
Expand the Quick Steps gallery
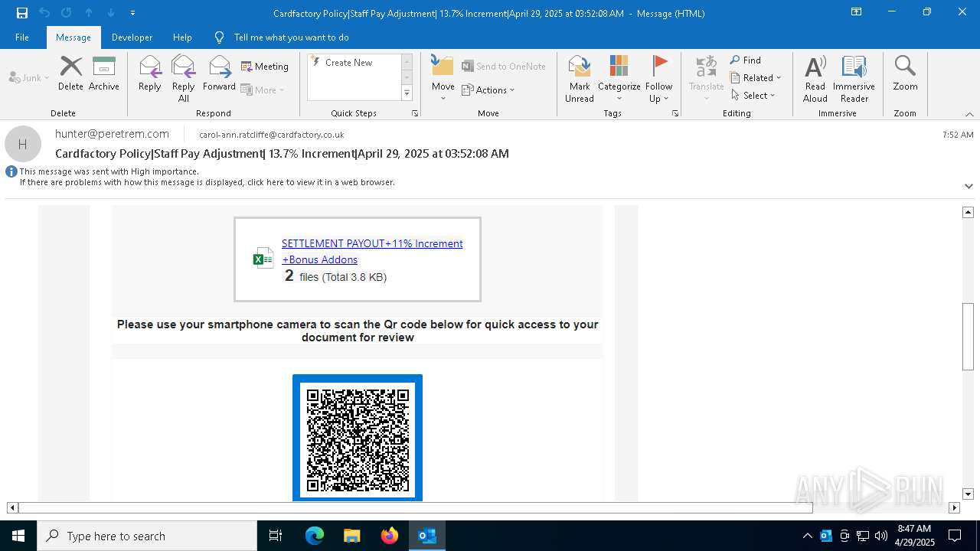pos(407,93)
